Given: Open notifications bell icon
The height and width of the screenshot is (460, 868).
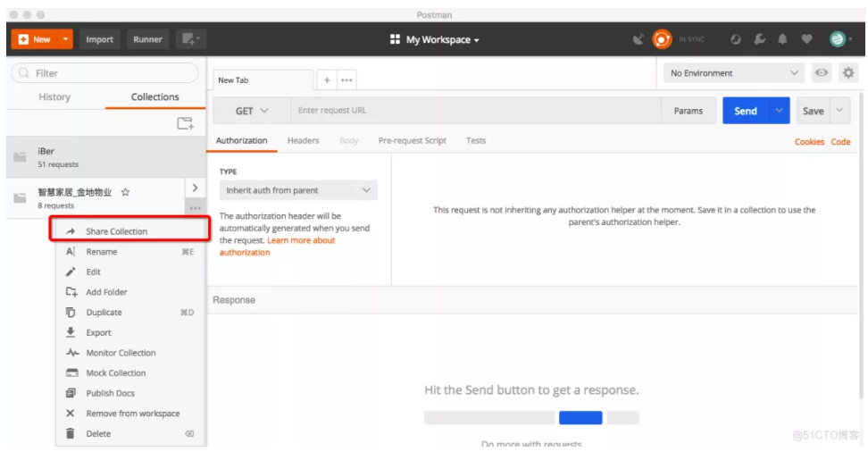Looking at the screenshot, I should click(x=782, y=39).
